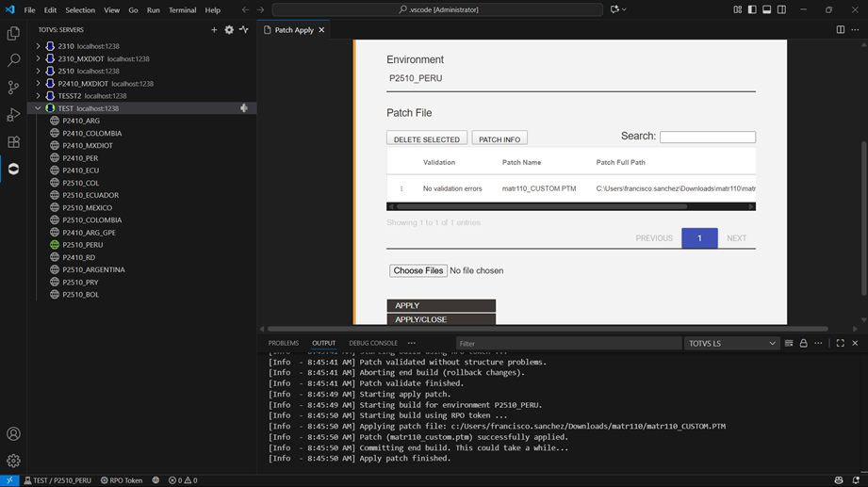The width and height of the screenshot is (868, 487).
Task: Open the File menu
Action: 29,10
